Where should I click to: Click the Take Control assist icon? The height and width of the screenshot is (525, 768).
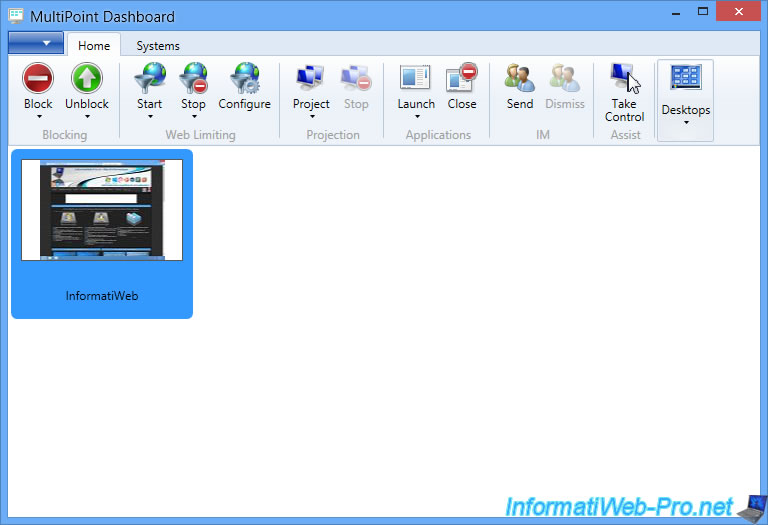(x=624, y=77)
